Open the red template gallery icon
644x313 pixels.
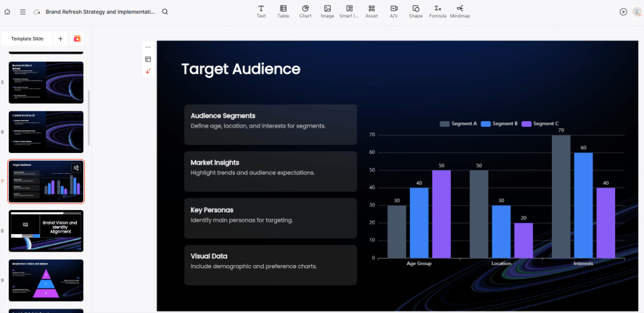click(77, 38)
